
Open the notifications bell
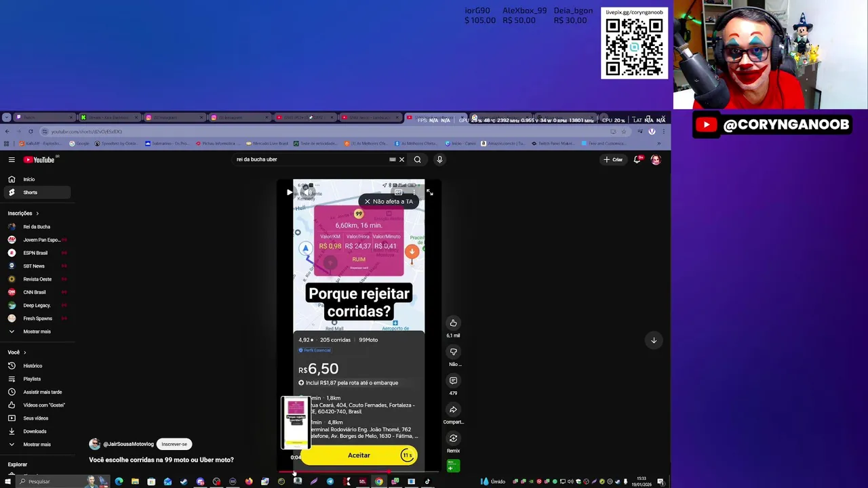point(637,160)
